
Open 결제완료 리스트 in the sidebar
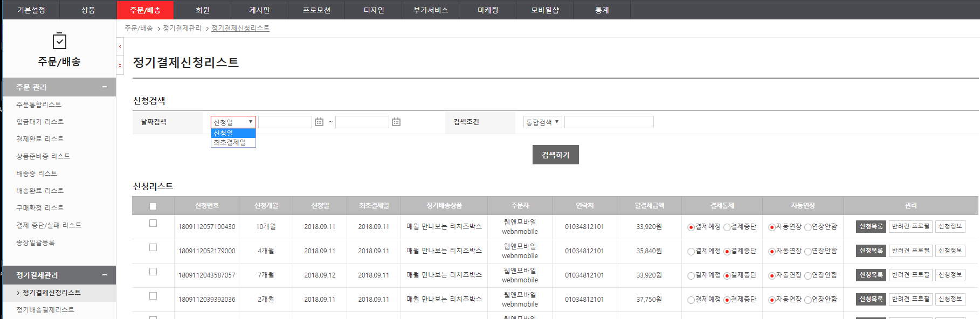coord(40,139)
